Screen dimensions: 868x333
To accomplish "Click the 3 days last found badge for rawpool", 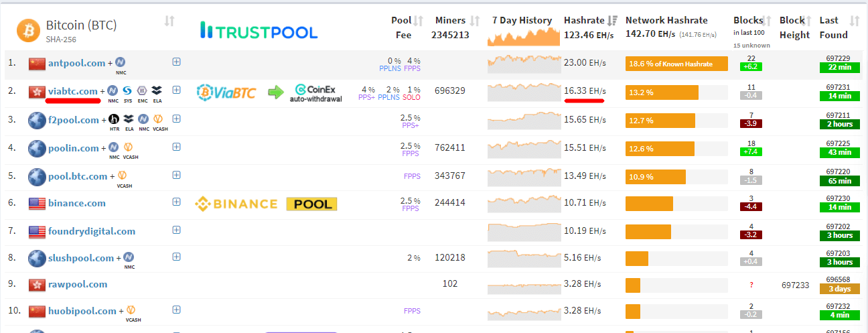I will (x=839, y=289).
